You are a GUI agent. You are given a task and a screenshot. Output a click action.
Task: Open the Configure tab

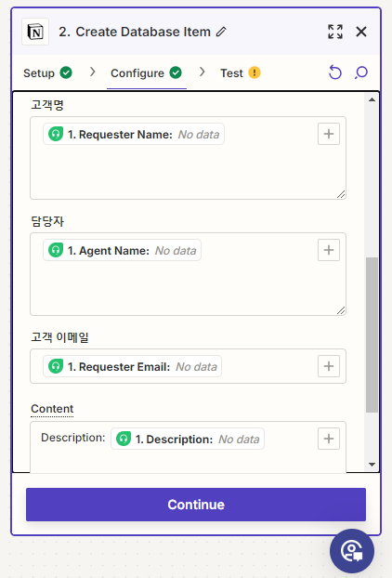(x=146, y=73)
